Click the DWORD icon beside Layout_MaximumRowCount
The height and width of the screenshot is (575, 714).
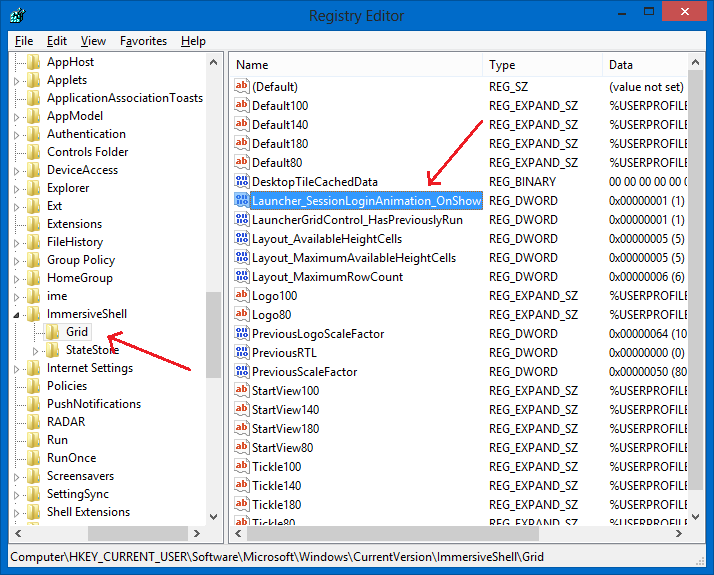point(241,276)
